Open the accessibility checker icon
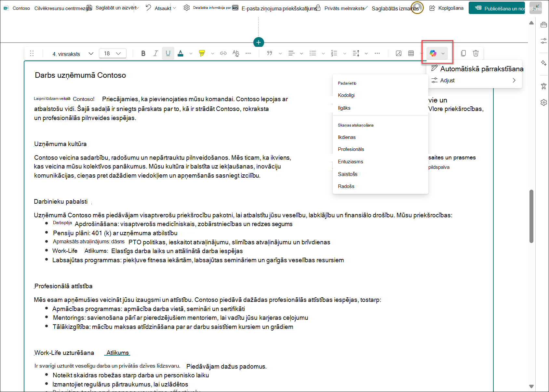Image resolution: width=549 pixels, height=392 pixels. (x=543, y=86)
